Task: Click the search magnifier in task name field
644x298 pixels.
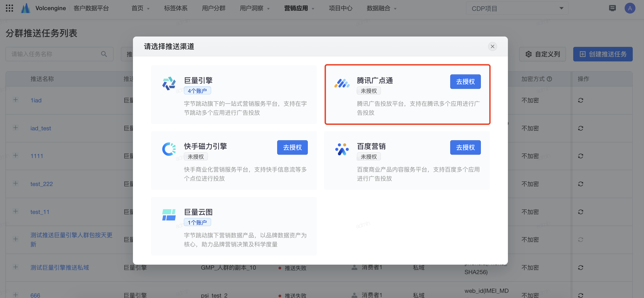Action: point(104,54)
